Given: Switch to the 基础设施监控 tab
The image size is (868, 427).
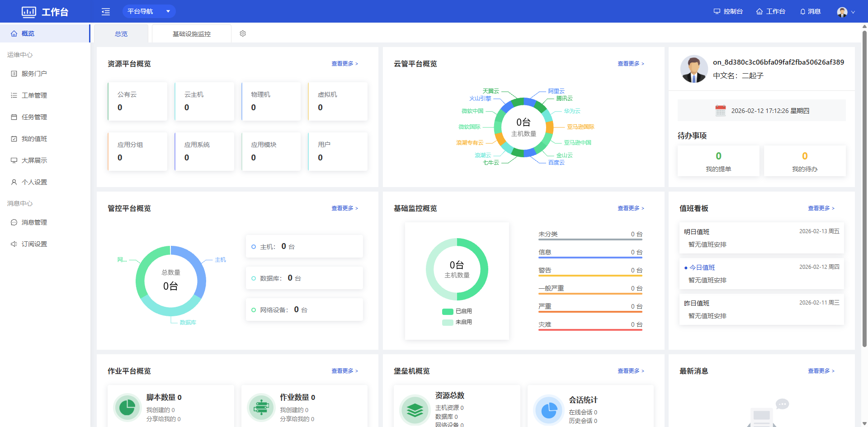Looking at the screenshot, I should 192,34.
